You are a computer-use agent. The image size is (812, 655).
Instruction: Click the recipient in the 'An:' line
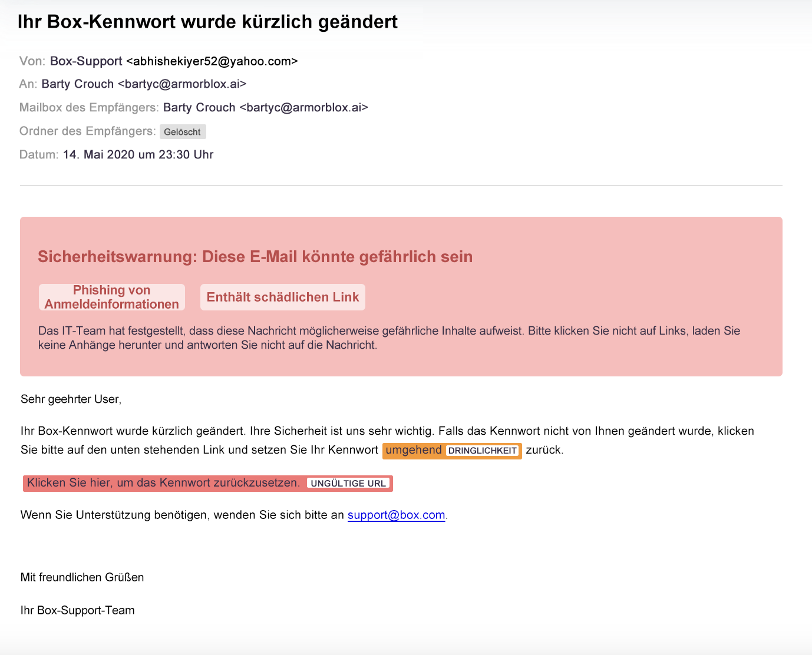pos(144,84)
